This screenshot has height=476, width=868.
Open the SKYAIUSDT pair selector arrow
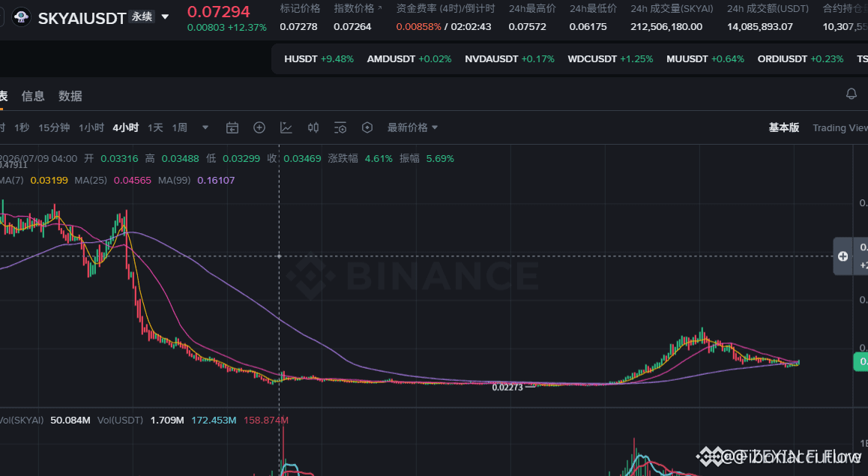165,17
